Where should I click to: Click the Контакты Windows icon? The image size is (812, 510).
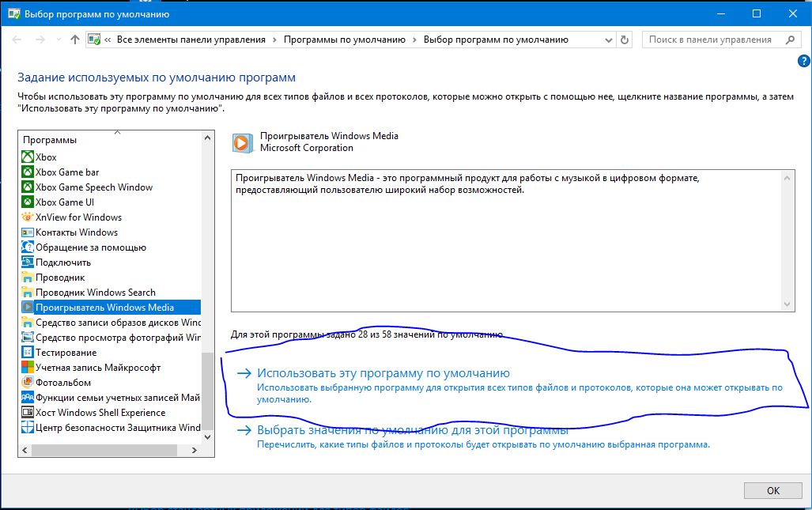click(28, 232)
